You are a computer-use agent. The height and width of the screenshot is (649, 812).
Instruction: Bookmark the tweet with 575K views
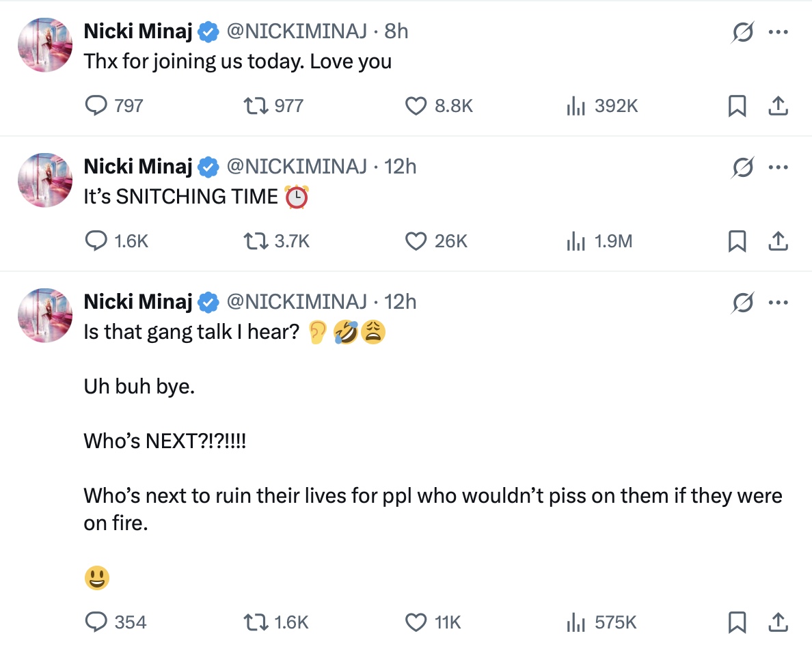click(x=737, y=622)
